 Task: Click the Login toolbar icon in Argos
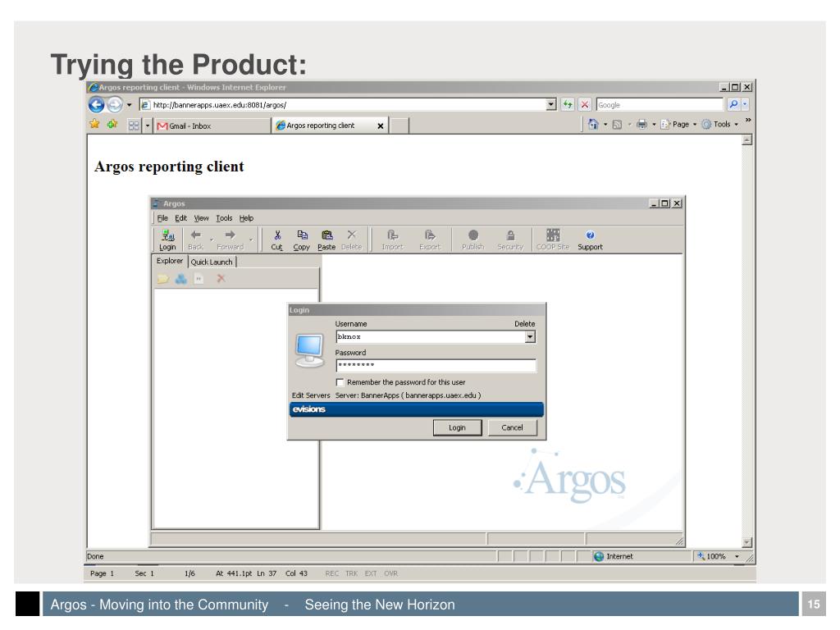pyautogui.click(x=167, y=240)
